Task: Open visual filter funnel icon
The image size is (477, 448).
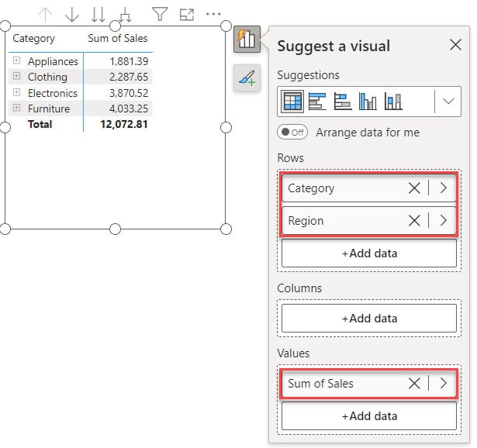Action: pyautogui.click(x=160, y=14)
